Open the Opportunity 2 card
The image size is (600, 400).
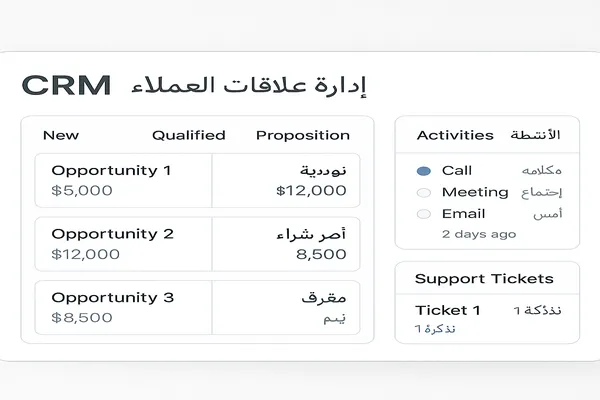(x=123, y=243)
